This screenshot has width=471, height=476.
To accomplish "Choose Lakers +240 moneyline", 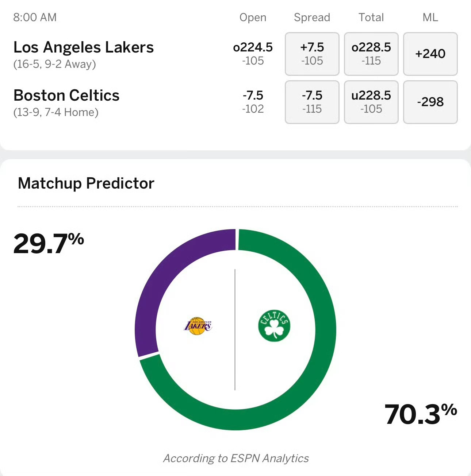I will tap(430, 54).
